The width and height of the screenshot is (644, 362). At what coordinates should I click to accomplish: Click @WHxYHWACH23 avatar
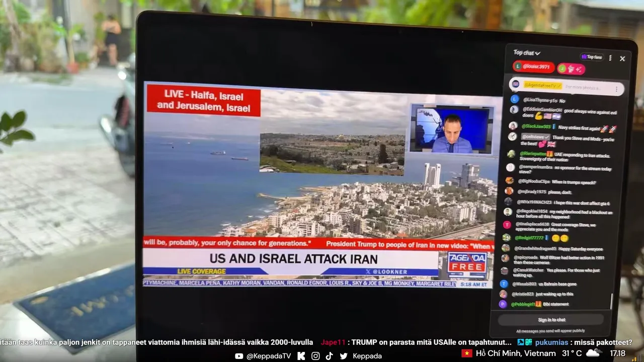[509, 202]
